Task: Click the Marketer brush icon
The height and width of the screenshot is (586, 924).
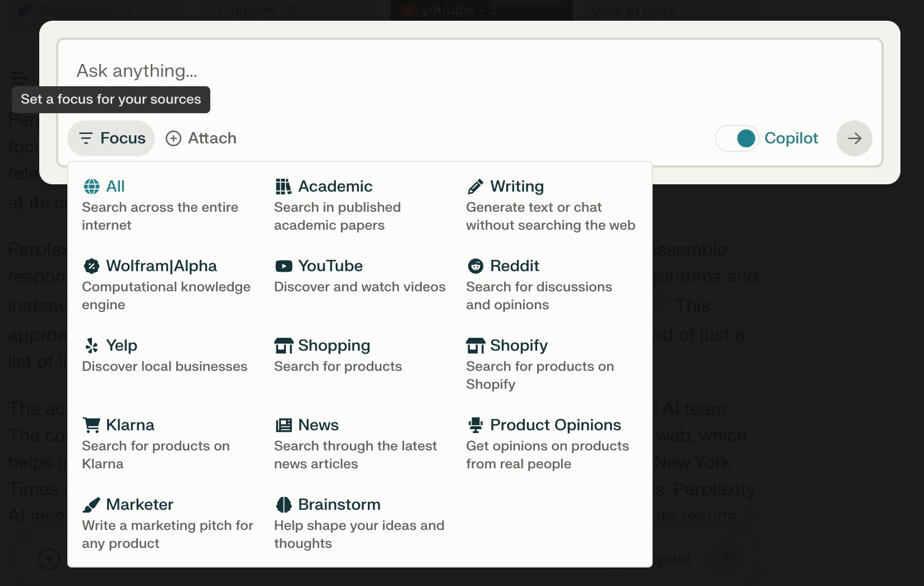Action: 91,504
